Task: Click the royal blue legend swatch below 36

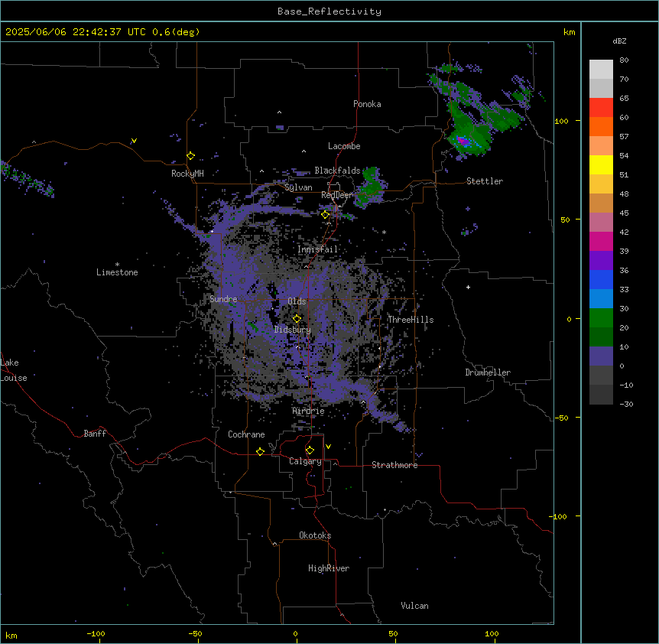Action: pyautogui.click(x=601, y=279)
